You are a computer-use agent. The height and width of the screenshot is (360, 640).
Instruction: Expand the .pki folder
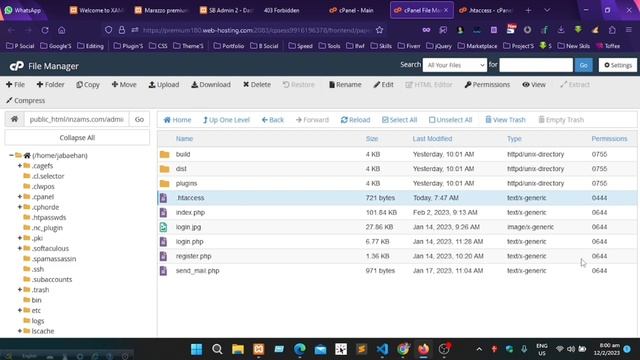[x=20, y=238]
